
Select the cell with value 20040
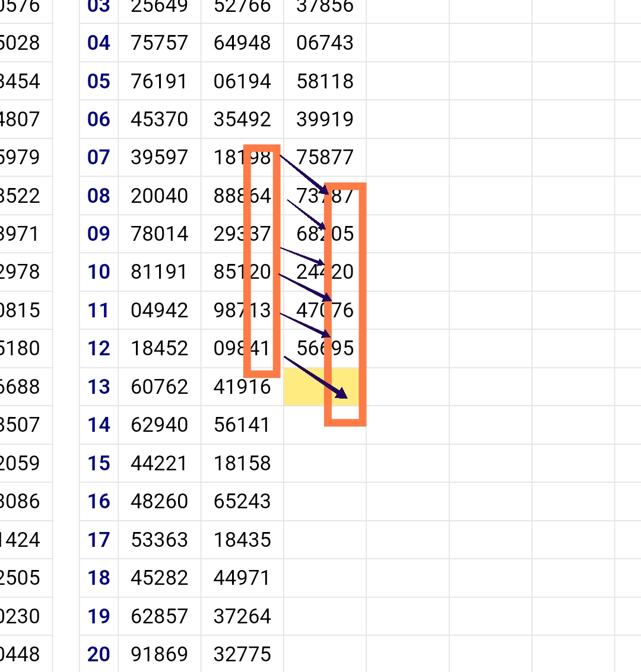159,196
